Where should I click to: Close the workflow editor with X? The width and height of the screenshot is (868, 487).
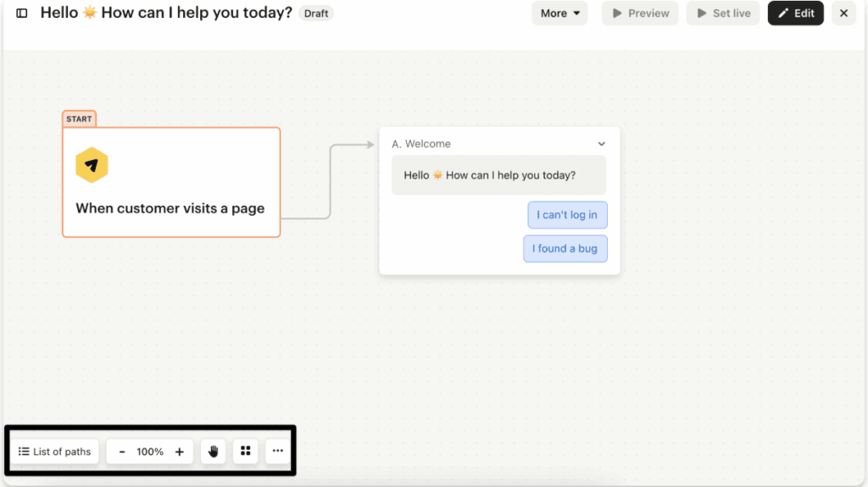[x=843, y=14]
